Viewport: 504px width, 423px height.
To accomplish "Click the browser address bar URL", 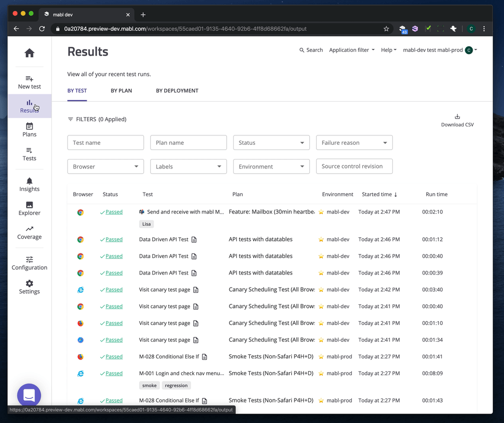I will [185, 29].
